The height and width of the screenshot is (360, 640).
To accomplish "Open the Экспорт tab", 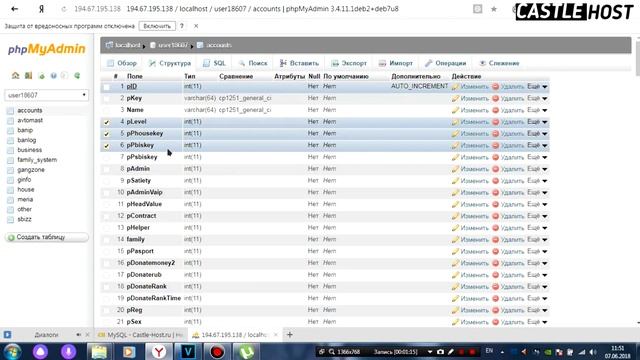I will [349, 63].
